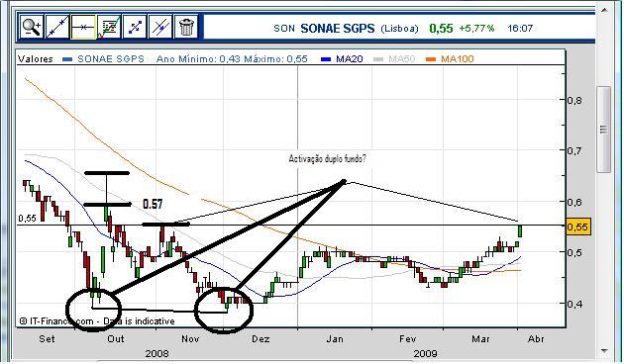Click the 'Abr' month label
The image size is (624, 364).
536,339
